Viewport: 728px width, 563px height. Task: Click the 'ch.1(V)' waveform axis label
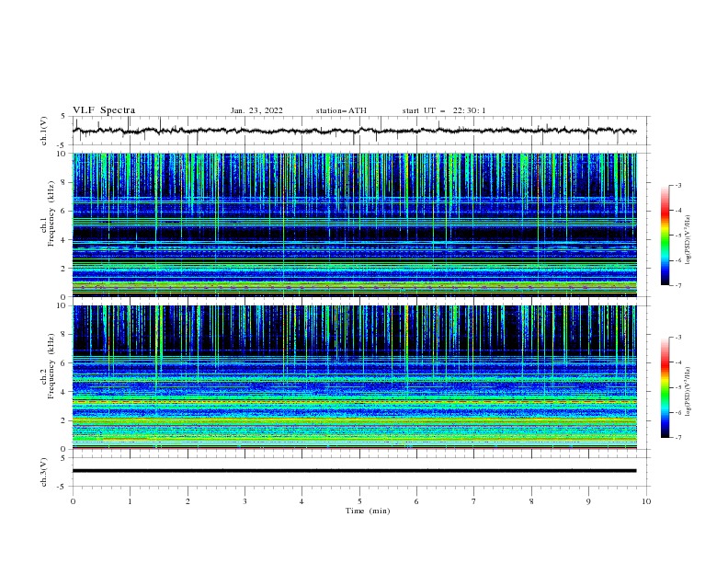point(44,131)
